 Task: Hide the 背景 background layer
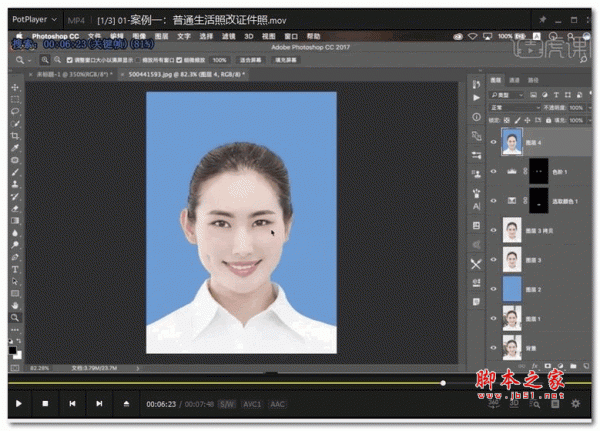pyautogui.click(x=493, y=348)
